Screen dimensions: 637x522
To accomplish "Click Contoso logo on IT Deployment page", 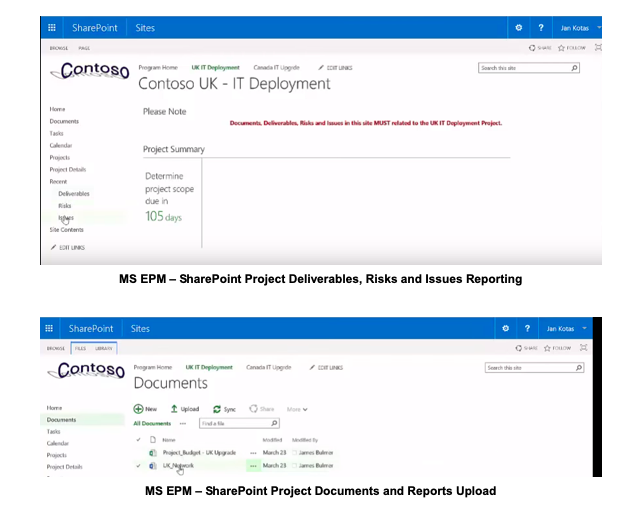I will coord(90,71).
